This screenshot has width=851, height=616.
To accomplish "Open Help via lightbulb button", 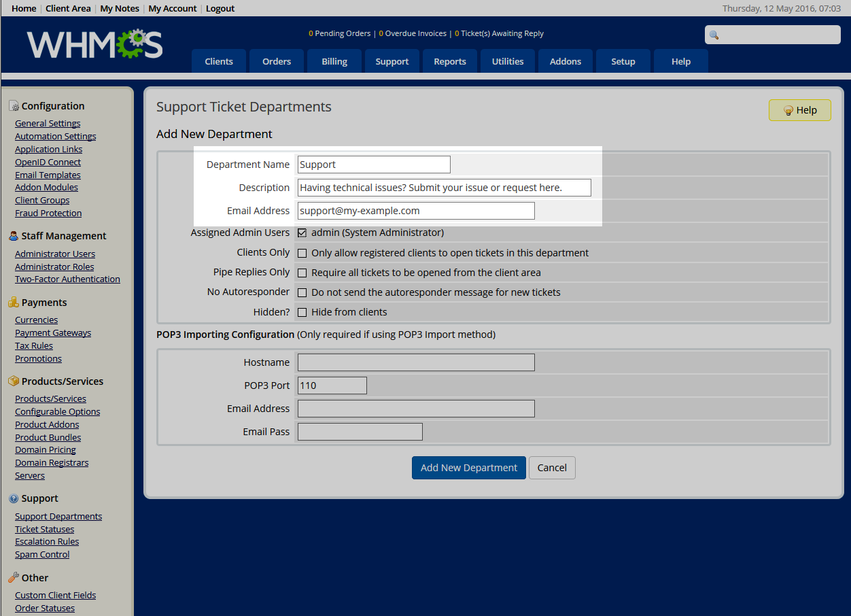I will click(x=800, y=110).
